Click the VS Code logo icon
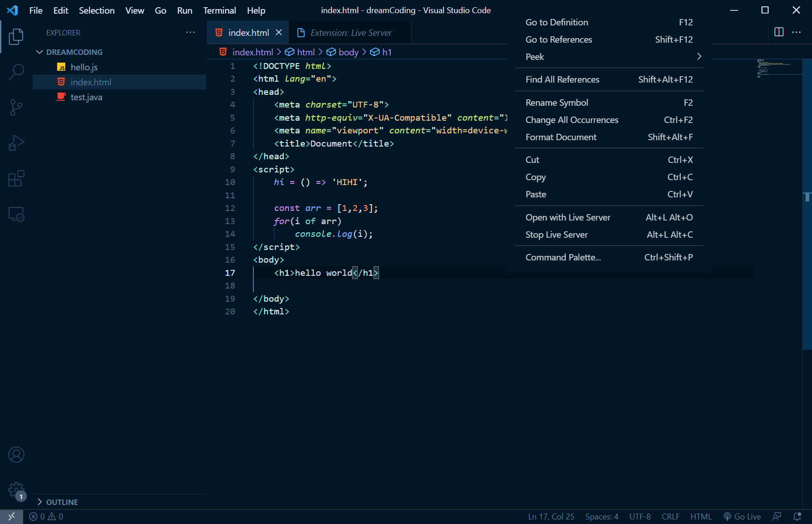The height and width of the screenshot is (524, 812). pyautogui.click(x=12, y=10)
